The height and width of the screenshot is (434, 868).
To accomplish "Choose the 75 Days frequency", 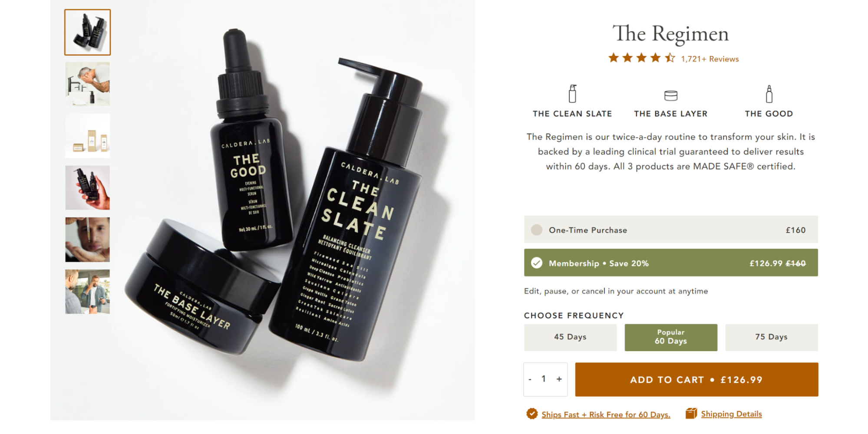I will 772,337.
